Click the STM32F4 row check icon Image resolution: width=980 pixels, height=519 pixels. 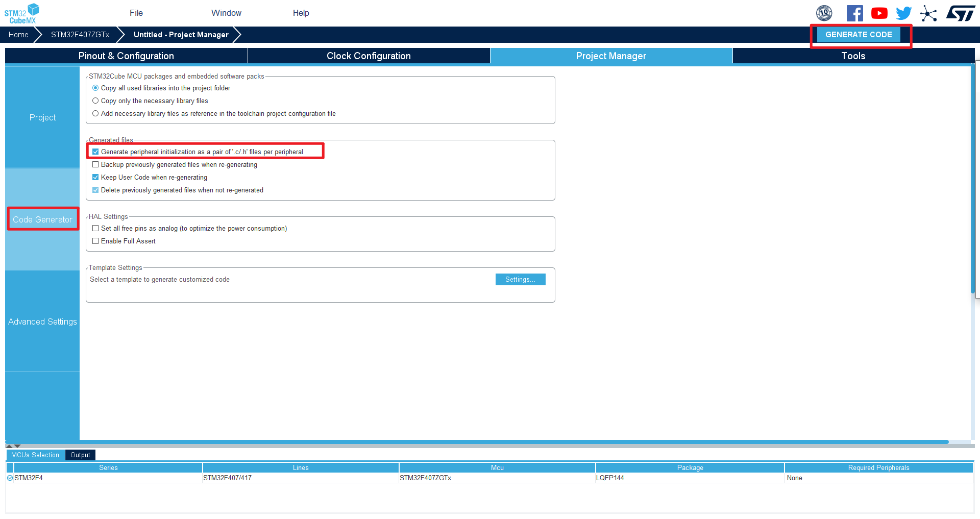pos(10,478)
